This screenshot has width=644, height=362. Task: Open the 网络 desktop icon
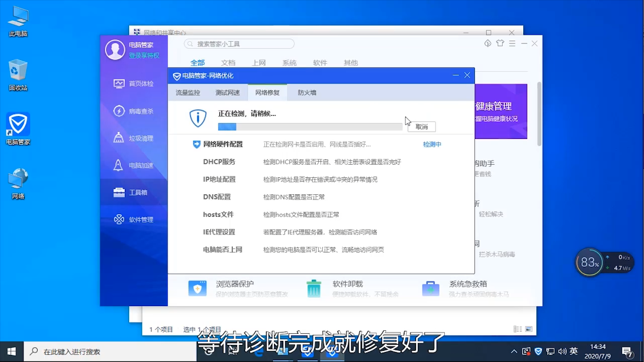tap(18, 184)
